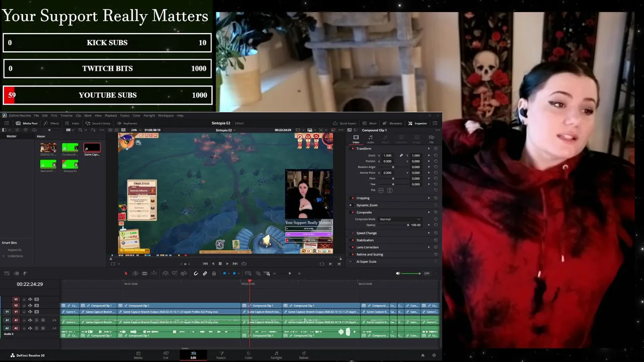Click the flip vertical button

[x=390, y=191]
